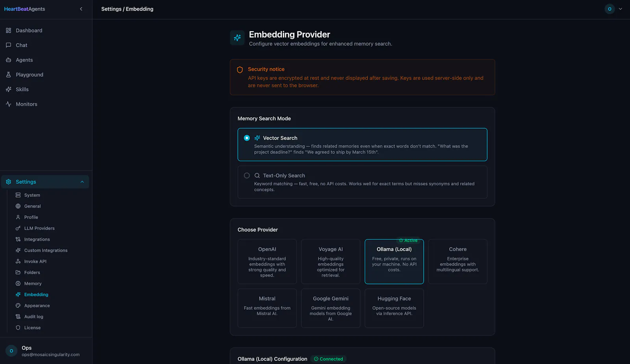Open the Playground page

coord(46,75)
